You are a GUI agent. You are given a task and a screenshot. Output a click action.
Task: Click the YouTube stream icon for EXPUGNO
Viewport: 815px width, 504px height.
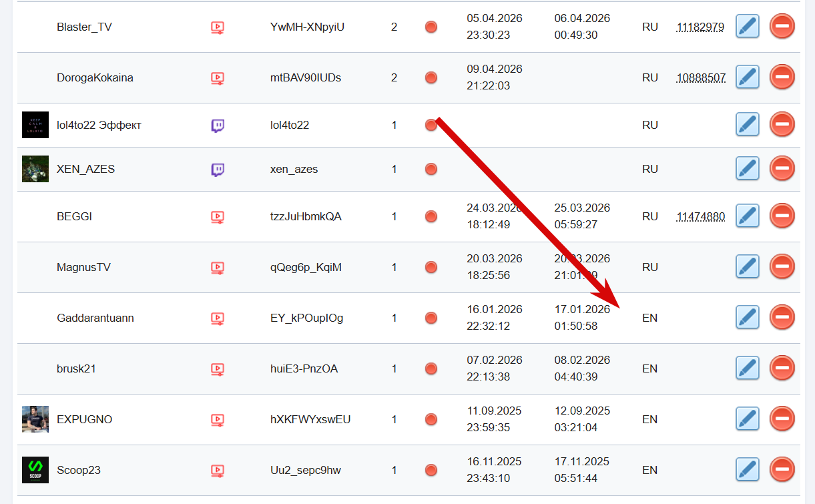pyautogui.click(x=218, y=420)
